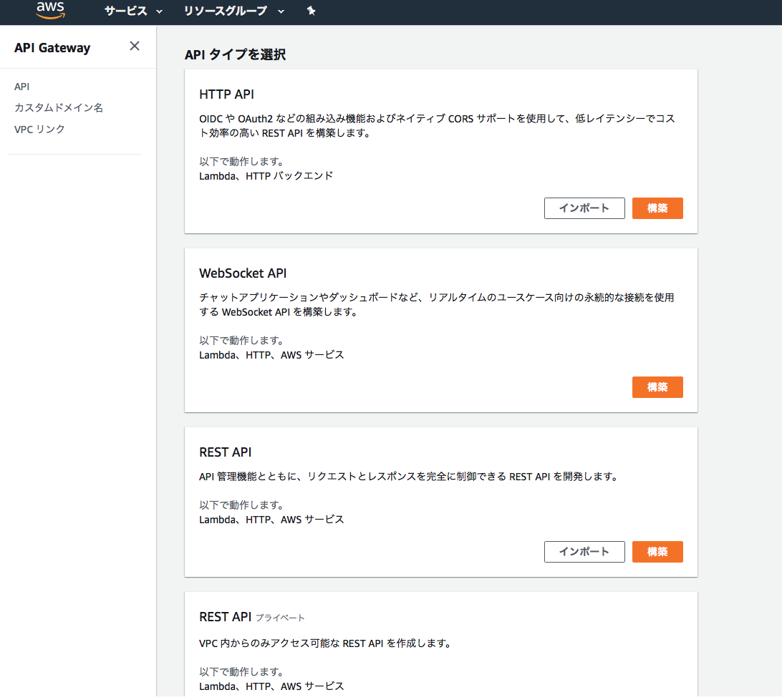Click インポート for HTTP API
The width and height of the screenshot is (782, 700).
coord(584,208)
